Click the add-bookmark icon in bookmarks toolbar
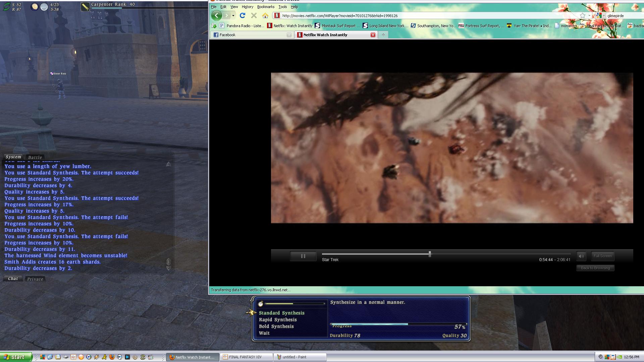 click(x=214, y=25)
